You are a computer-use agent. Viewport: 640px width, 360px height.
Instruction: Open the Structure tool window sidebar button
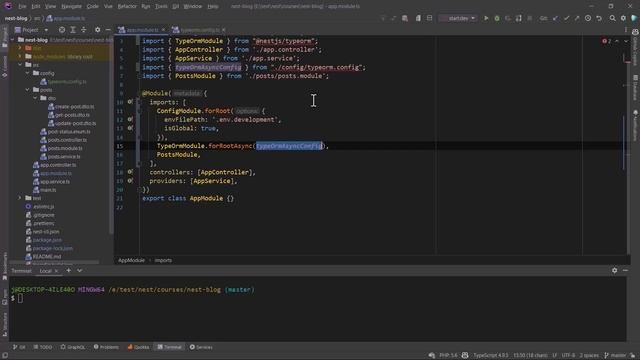[4, 325]
